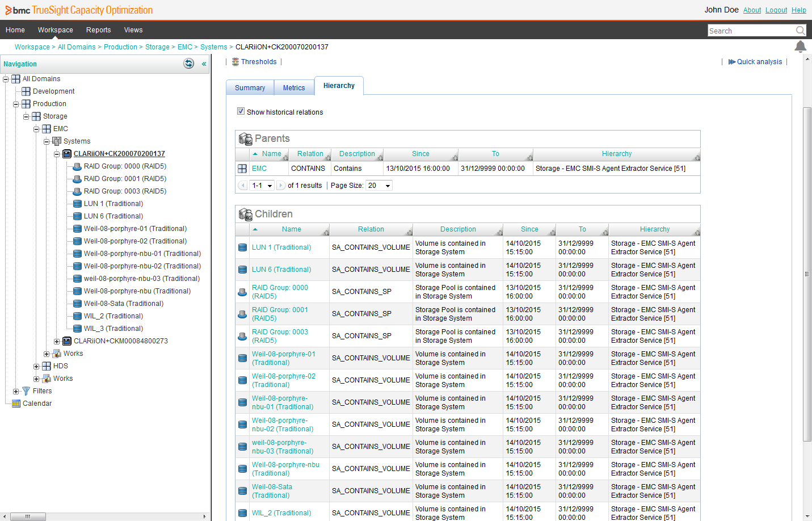Click the Development domain icon

[x=26, y=91]
